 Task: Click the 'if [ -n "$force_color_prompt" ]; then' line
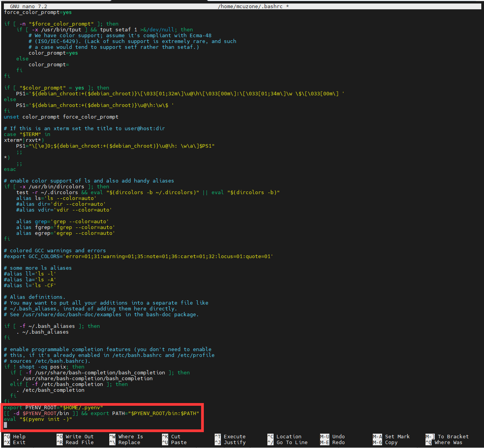coord(61,24)
